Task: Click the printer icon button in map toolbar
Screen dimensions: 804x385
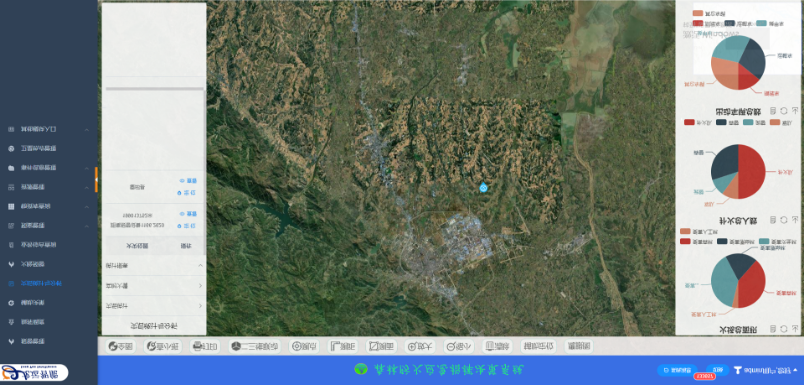Action: click(205, 347)
